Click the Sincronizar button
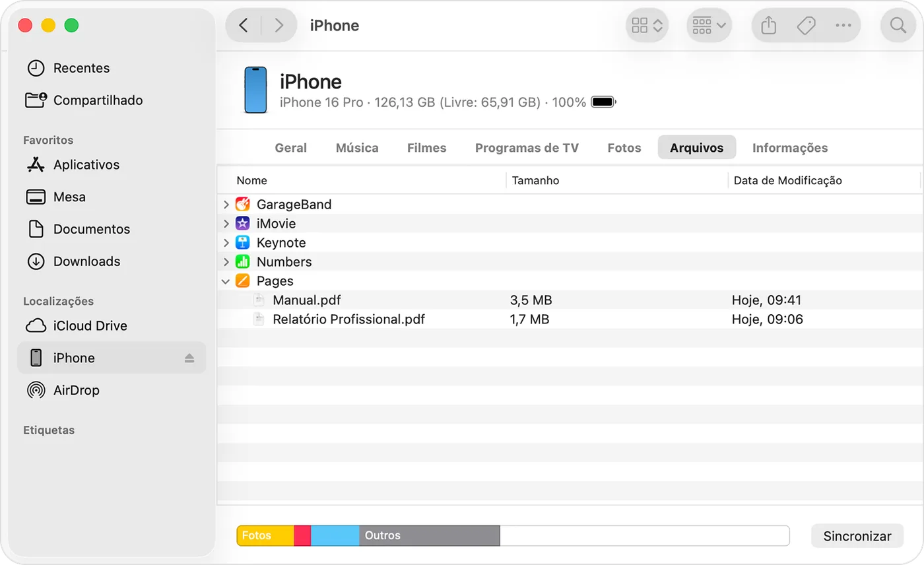This screenshot has height=565, width=924. point(857,536)
